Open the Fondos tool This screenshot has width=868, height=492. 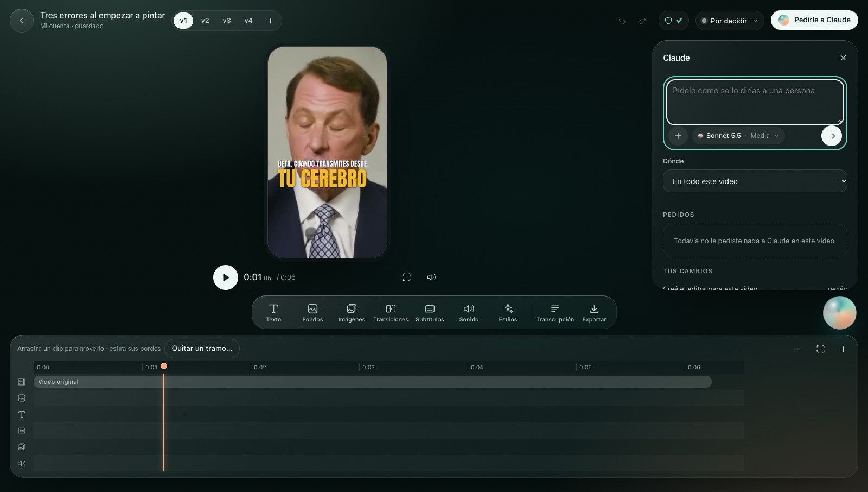(312, 312)
